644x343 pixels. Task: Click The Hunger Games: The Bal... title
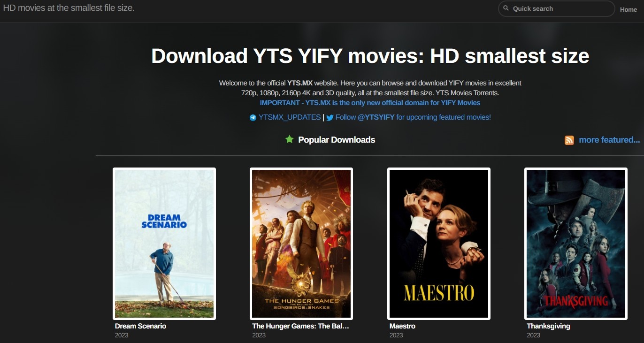click(300, 326)
